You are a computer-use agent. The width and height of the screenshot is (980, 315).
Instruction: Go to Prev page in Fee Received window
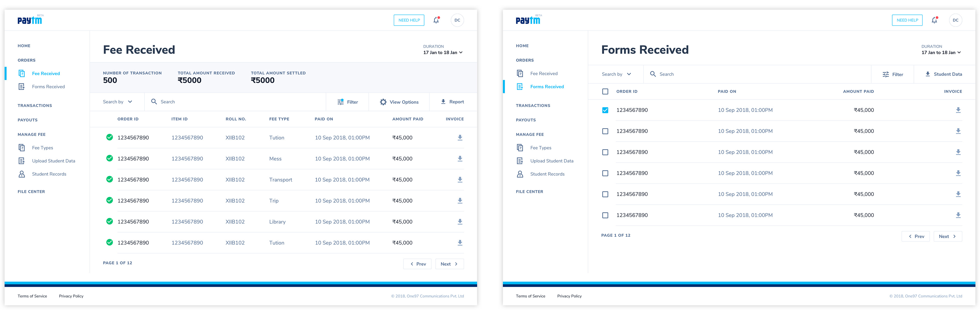tap(417, 264)
